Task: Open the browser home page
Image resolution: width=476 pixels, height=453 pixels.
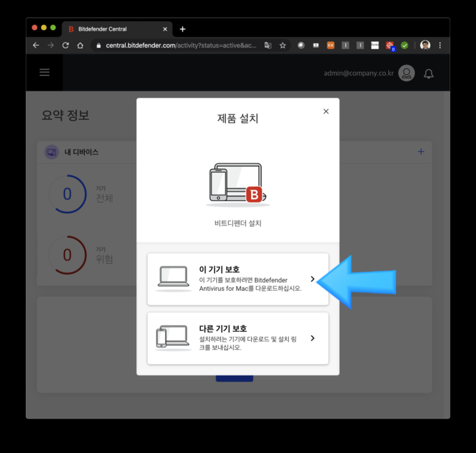Action: (80, 46)
